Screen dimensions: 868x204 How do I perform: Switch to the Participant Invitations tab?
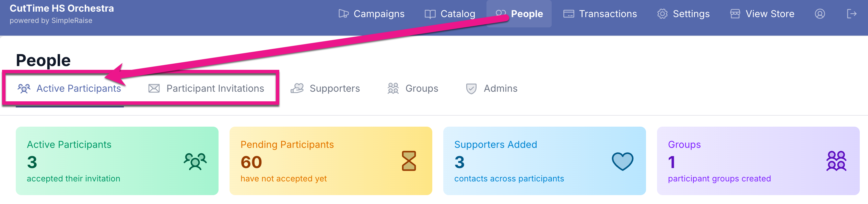[x=215, y=88]
